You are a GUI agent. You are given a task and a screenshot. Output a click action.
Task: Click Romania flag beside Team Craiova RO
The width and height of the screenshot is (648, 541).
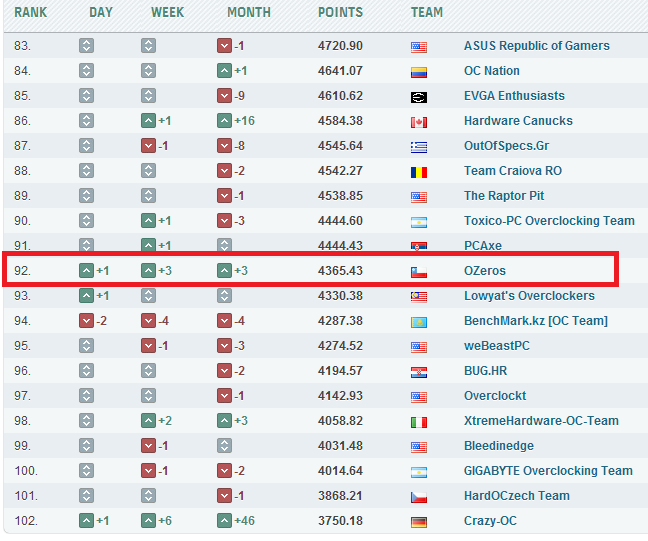click(x=419, y=172)
